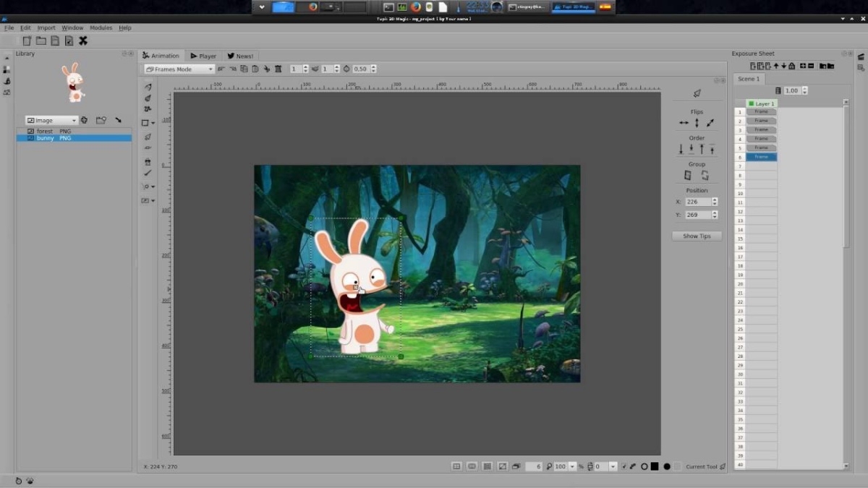Click the Open Project folder icon

pyautogui.click(x=41, y=40)
